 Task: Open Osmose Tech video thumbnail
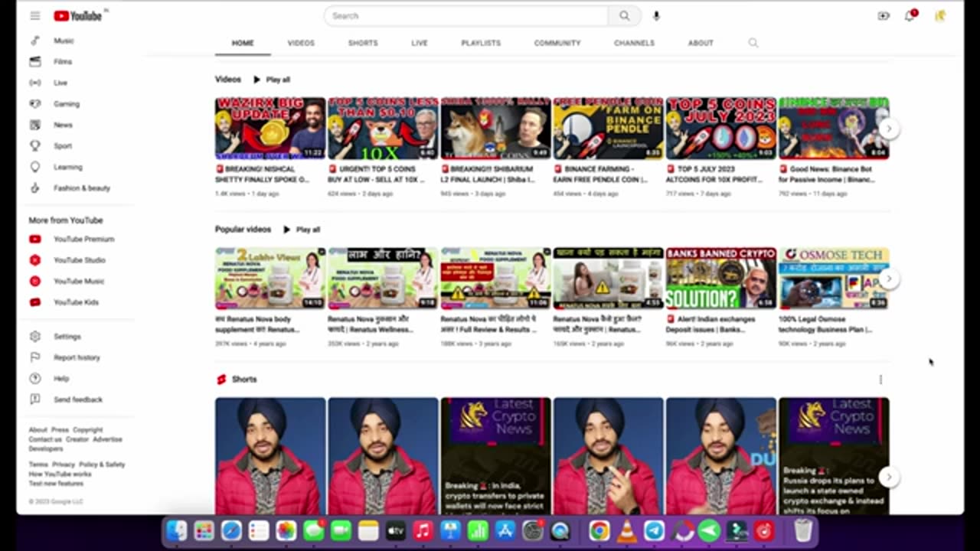coord(834,278)
